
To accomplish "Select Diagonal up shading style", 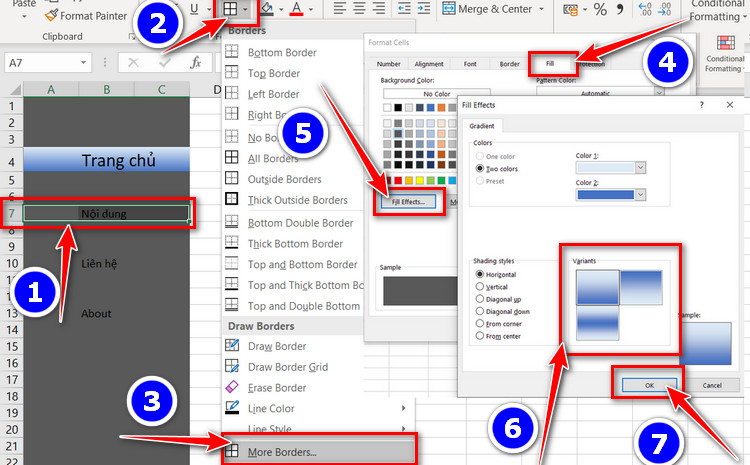I will [x=480, y=299].
